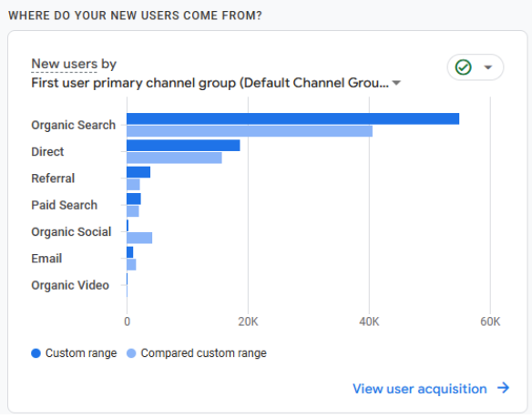Select the Compared custom range legend dot
Screen dimensions: 532x418
(131, 353)
